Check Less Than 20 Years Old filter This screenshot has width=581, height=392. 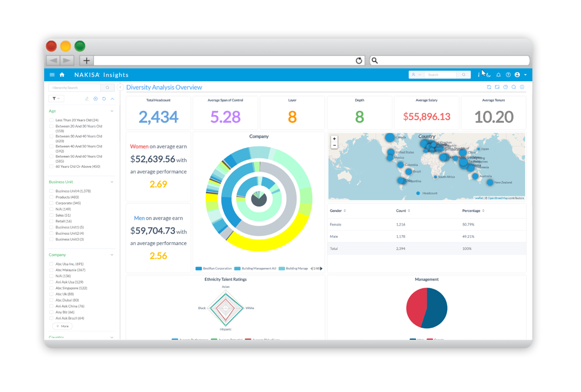tap(51, 120)
